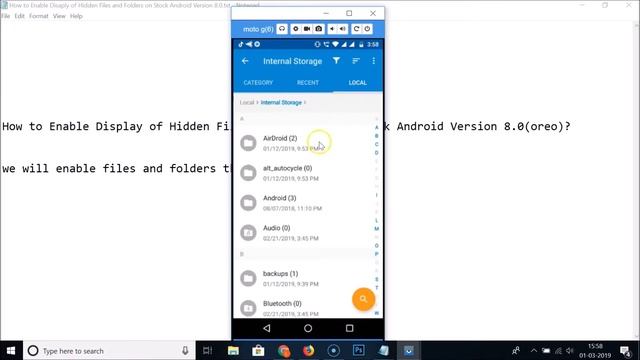The width and height of the screenshot is (640, 360).
Task: Open Photoshop from the taskbar
Action: click(359, 350)
